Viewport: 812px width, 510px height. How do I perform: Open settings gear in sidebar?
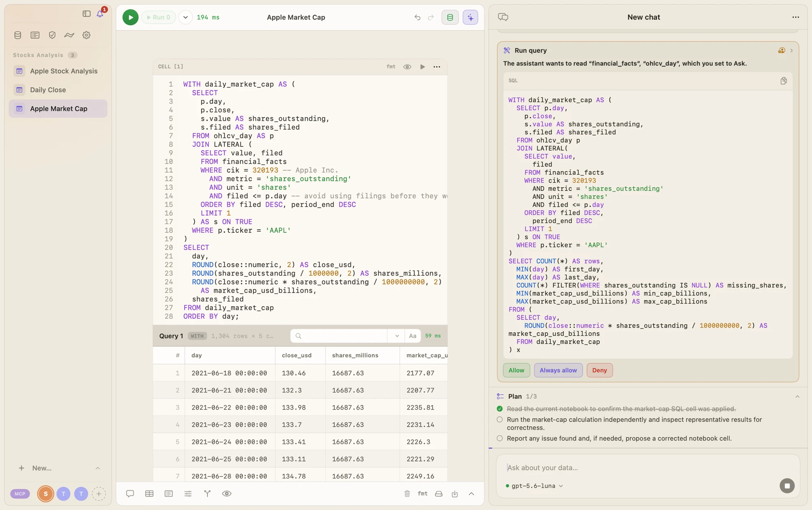point(86,35)
